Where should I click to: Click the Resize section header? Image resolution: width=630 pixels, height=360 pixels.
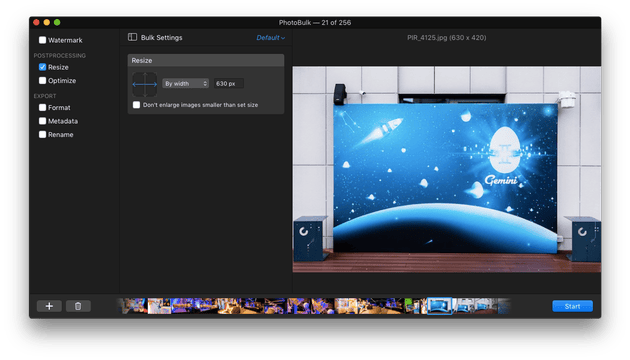point(206,61)
